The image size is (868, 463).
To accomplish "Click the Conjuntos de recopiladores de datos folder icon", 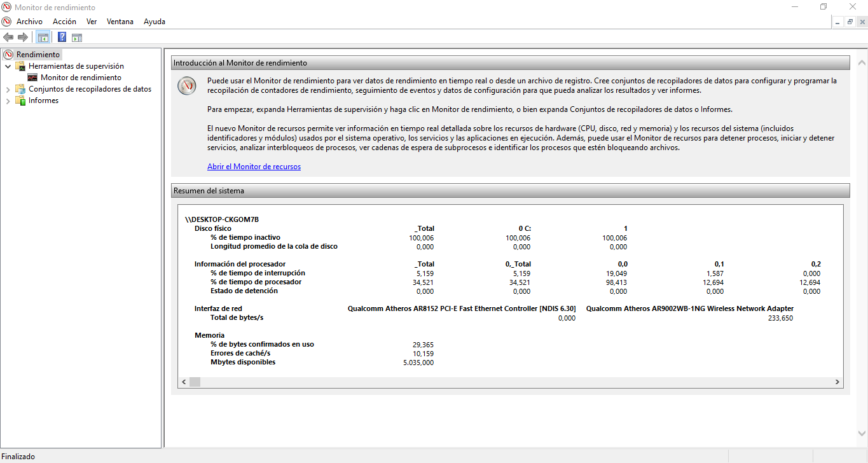I will (20, 89).
